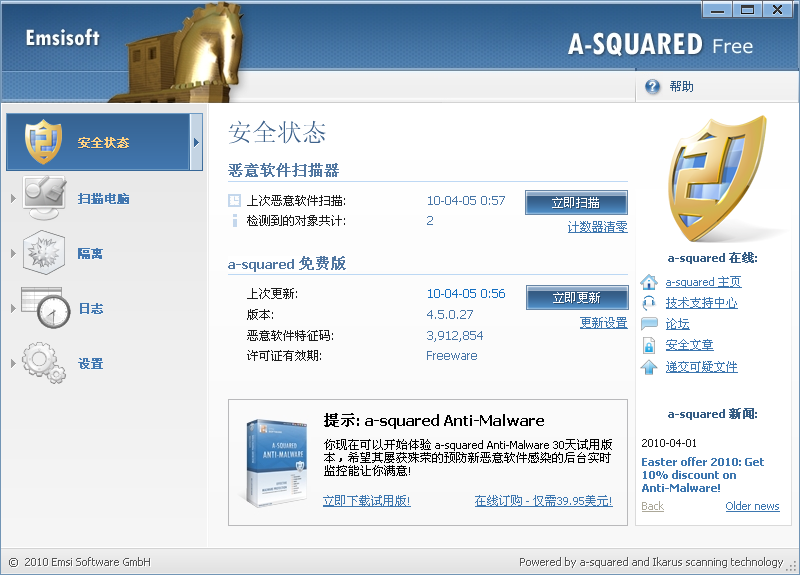Maximize the A-Squared window
The width and height of the screenshot is (800, 575).
pos(747,10)
